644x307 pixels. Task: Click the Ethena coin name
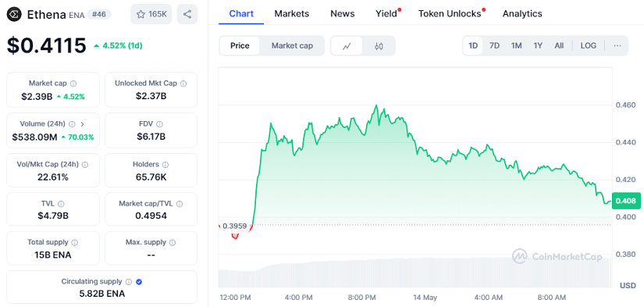pyautogui.click(x=46, y=15)
